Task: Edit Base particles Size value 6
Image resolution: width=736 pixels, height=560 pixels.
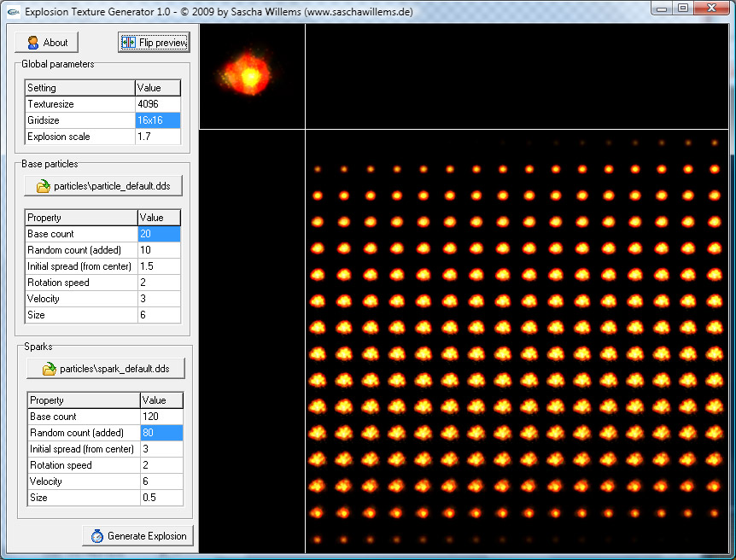Action: [159, 315]
